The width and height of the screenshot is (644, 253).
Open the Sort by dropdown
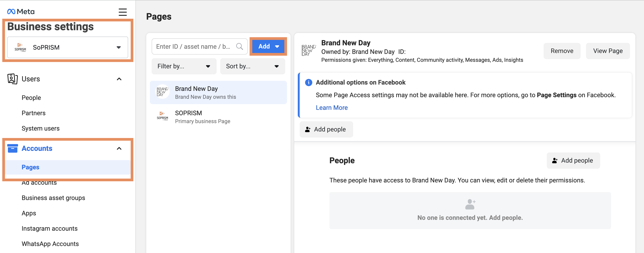(x=253, y=66)
